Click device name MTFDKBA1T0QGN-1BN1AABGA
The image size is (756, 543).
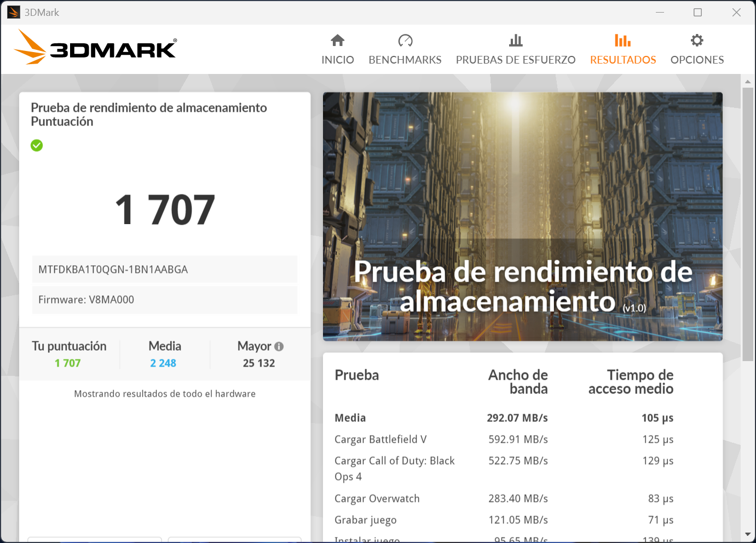(x=165, y=270)
